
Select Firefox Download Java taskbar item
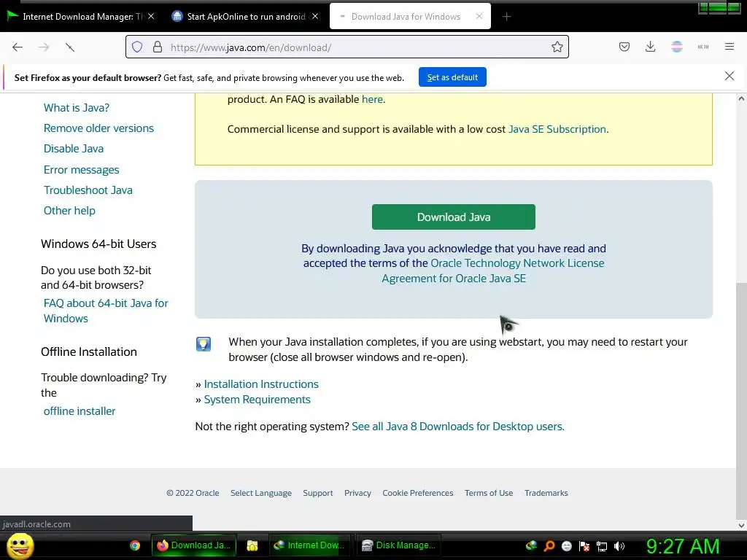(x=194, y=545)
